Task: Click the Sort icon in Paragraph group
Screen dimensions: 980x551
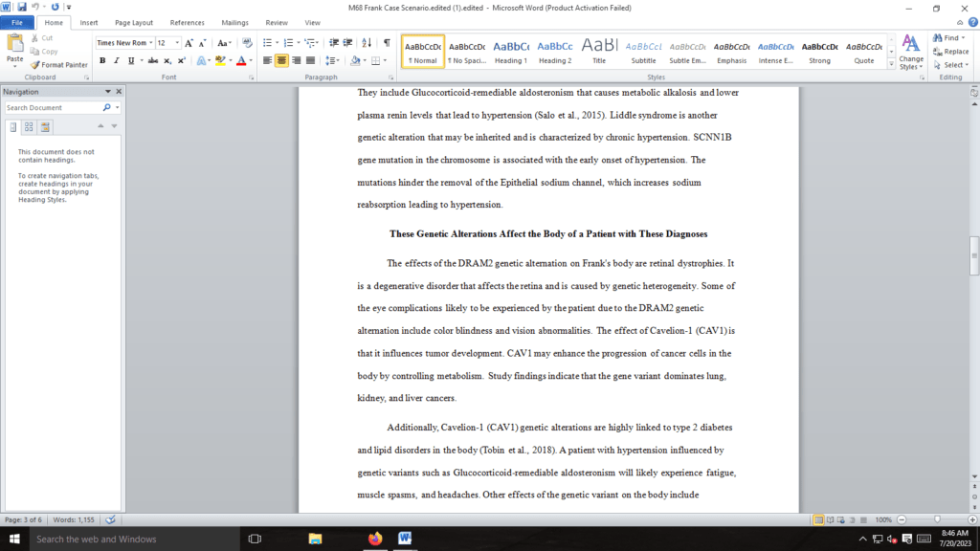Action: [x=368, y=43]
